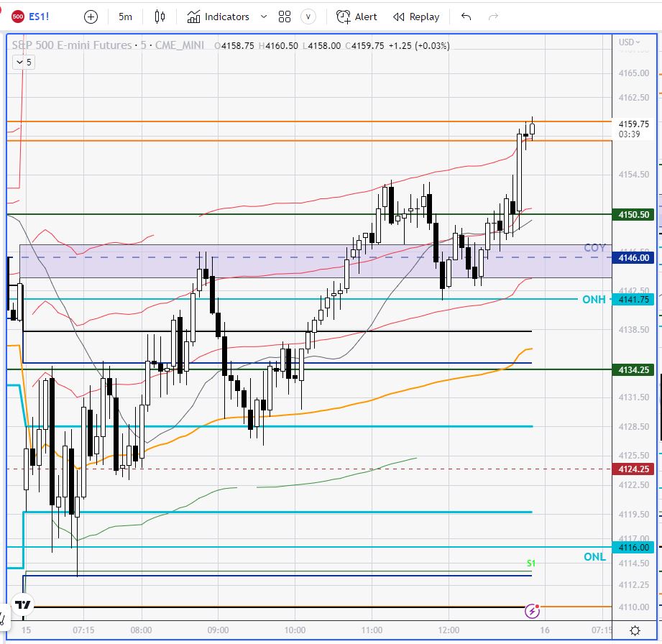662x644 pixels.
Task: Collapse the indicator legend showing 5
Action: (x=24, y=63)
